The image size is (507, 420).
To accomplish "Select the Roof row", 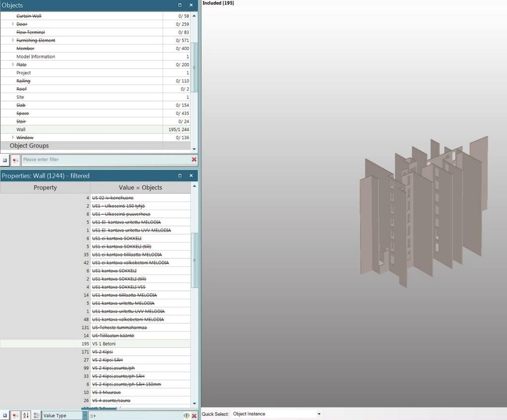I will tap(96, 89).
